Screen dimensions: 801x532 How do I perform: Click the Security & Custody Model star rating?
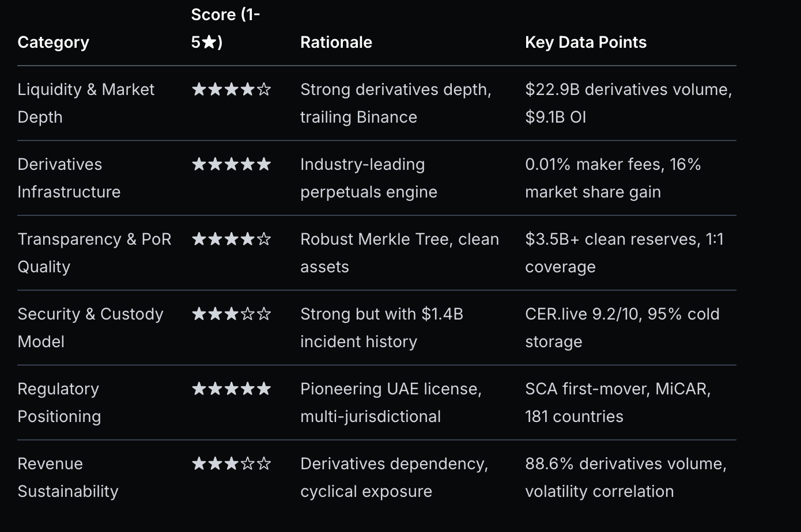[231, 314]
